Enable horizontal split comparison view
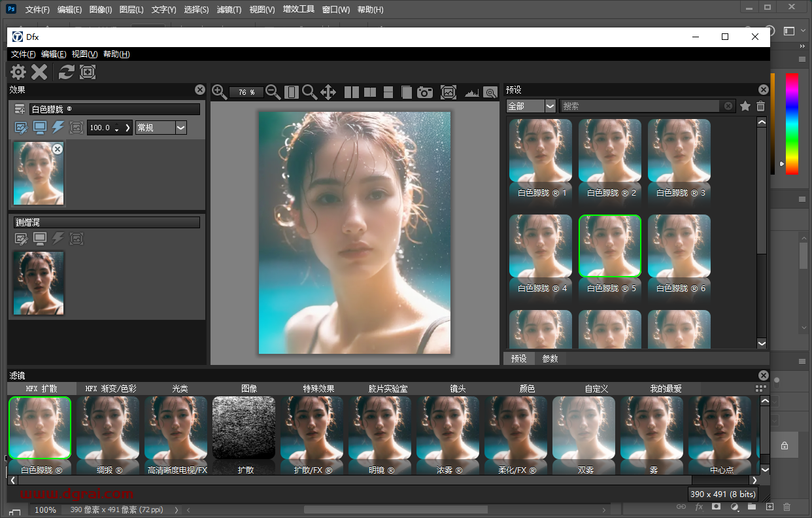812x518 pixels. (x=388, y=92)
